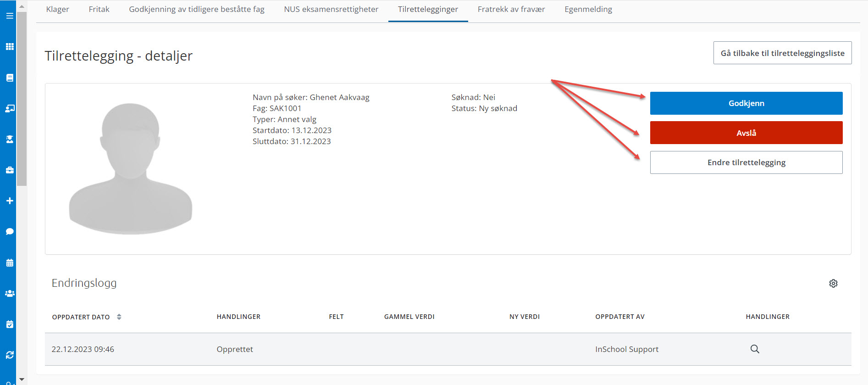Click the Fag: SAK1001 text
Screen dimensions: 868x385
277,108
